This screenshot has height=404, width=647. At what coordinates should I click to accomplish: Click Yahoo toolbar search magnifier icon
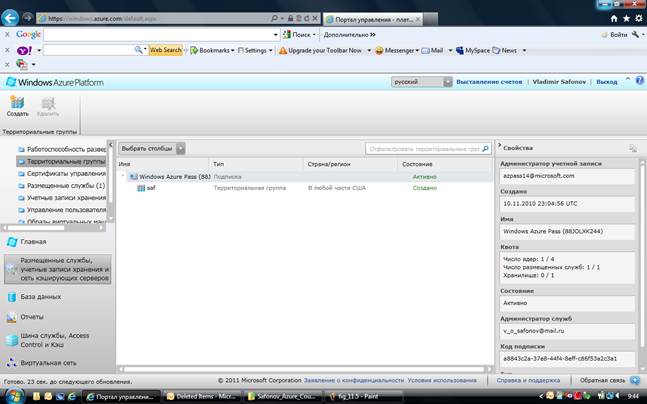click(x=138, y=50)
